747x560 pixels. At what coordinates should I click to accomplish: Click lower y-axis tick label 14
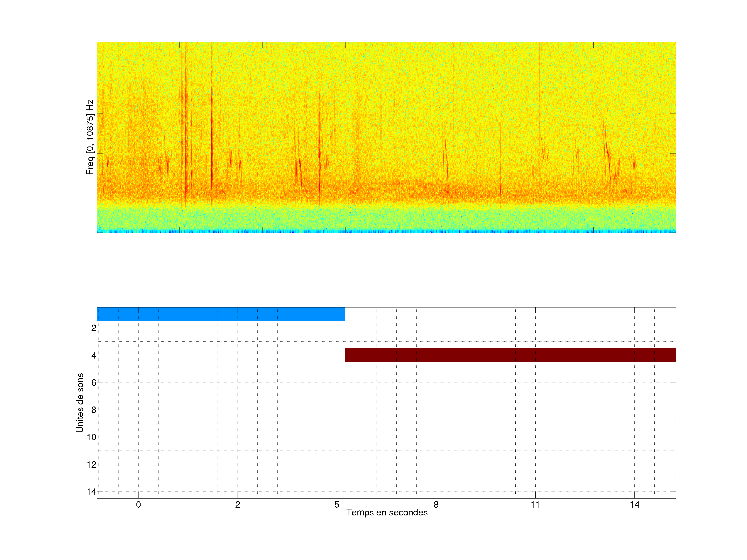(92, 492)
